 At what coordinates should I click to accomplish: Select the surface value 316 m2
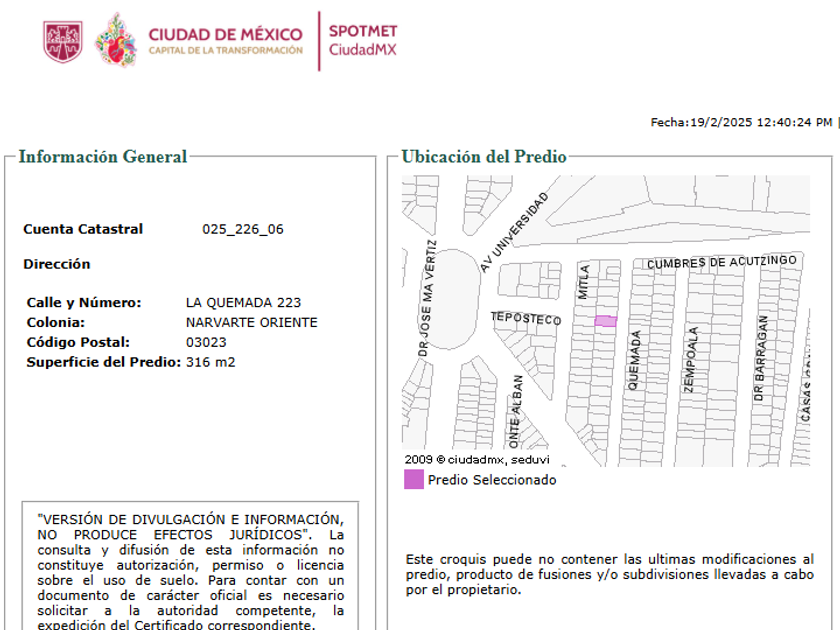point(210,362)
